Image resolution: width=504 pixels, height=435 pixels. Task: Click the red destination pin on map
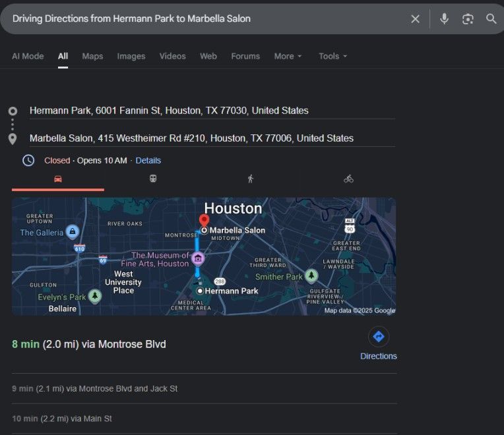pyautogui.click(x=204, y=220)
